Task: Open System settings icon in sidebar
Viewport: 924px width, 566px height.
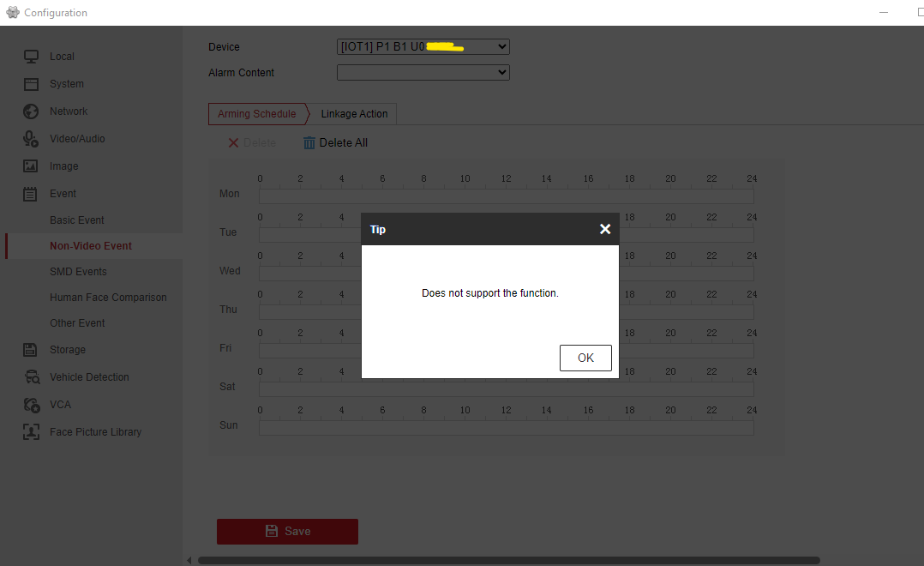Action: point(31,84)
